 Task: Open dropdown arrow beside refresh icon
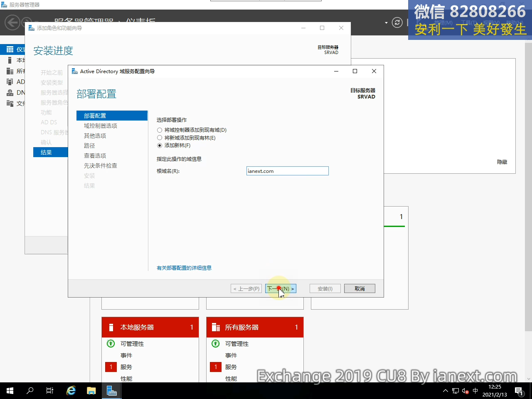386,22
